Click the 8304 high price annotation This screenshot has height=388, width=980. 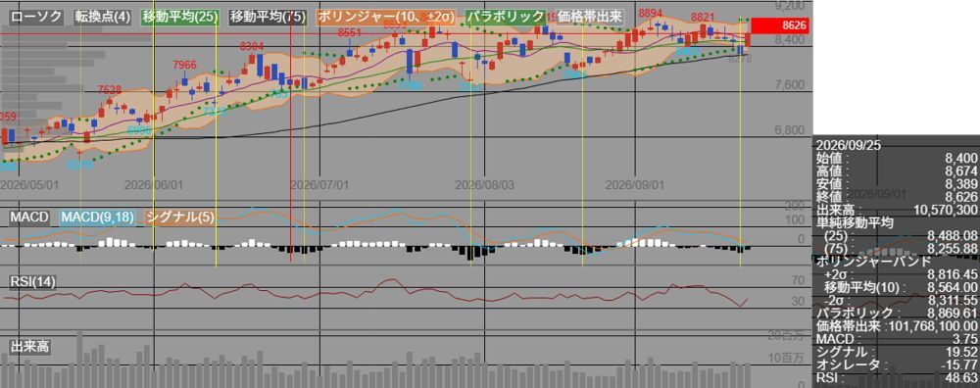pos(252,46)
